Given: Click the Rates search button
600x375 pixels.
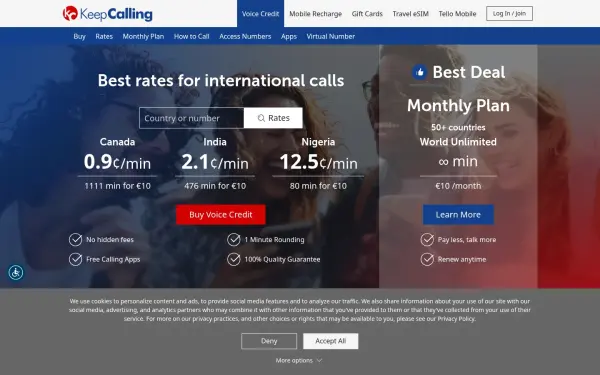Looking at the screenshot, I should click(273, 118).
